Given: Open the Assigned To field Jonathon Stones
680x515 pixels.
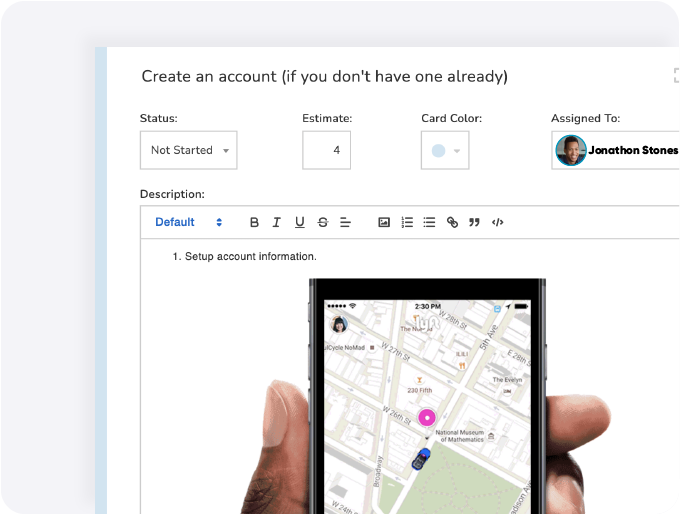Looking at the screenshot, I should click(615, 150).
